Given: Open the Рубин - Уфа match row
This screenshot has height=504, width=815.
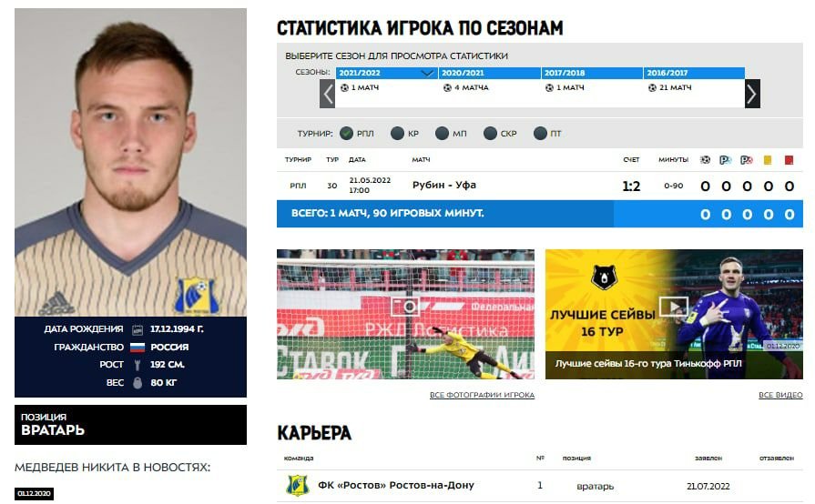Looking at the screenshot, I should pyautogui.click(x=539, y=186).
